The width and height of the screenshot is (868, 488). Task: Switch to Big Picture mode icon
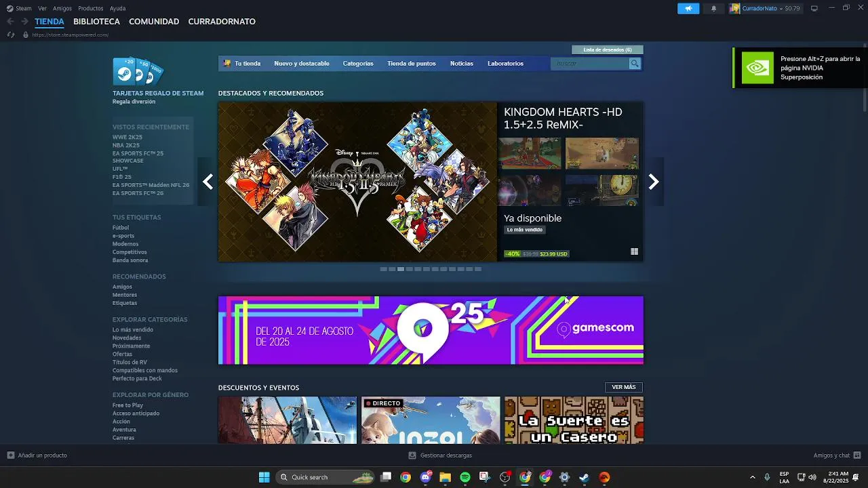[x=814, y=8]
